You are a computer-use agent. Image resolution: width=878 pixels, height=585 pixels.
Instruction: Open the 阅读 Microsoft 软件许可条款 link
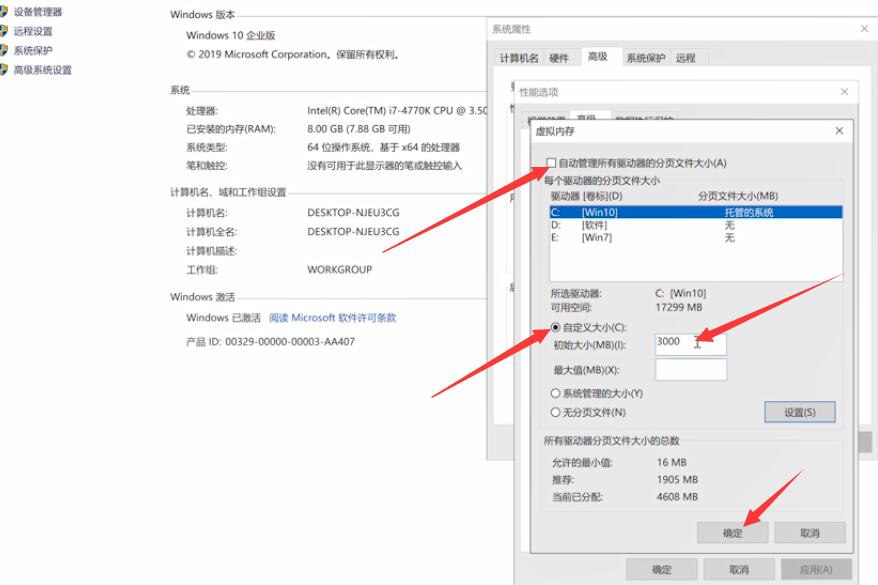tap(332, 318)
